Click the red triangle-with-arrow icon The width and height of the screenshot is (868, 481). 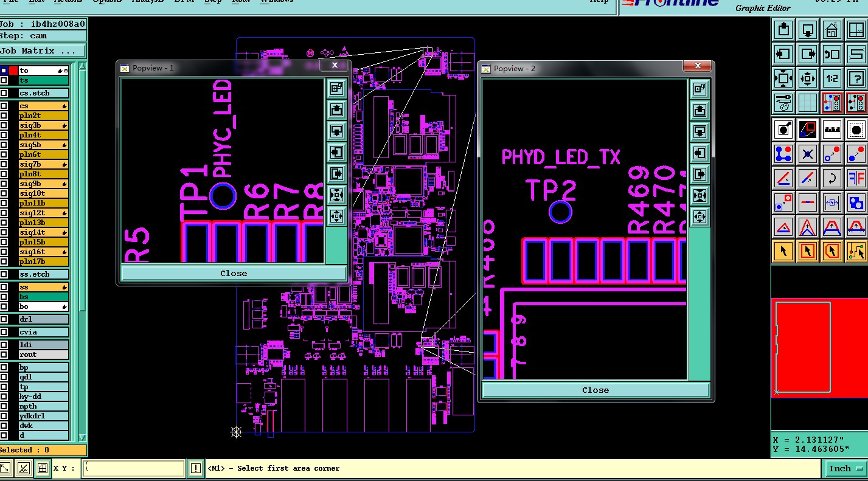tap(783, 227)
